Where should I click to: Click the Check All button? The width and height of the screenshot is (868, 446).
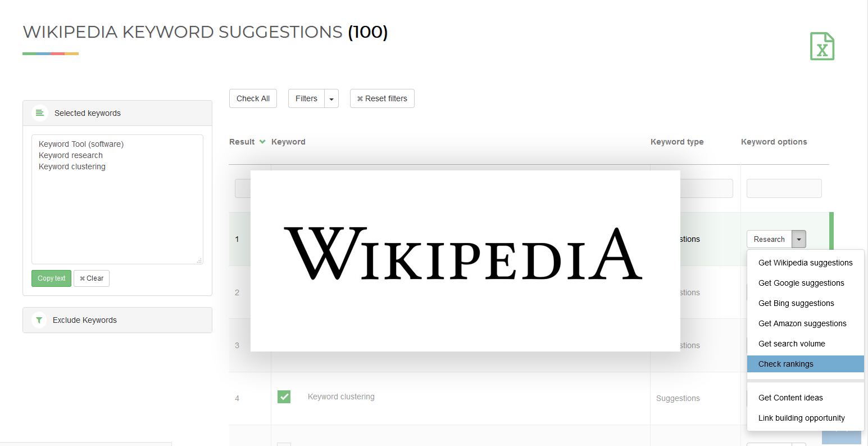coord(253,98)
